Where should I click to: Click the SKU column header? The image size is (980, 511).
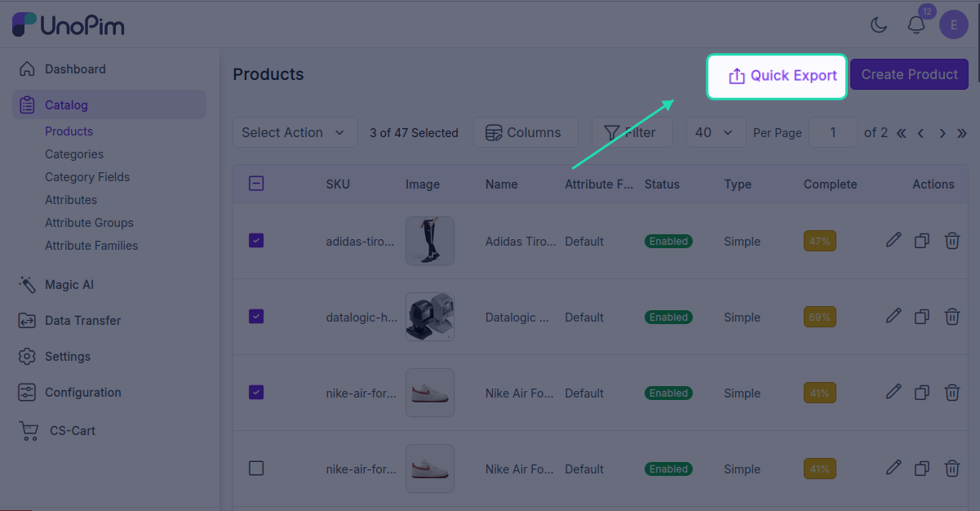(x=338, y=184)
